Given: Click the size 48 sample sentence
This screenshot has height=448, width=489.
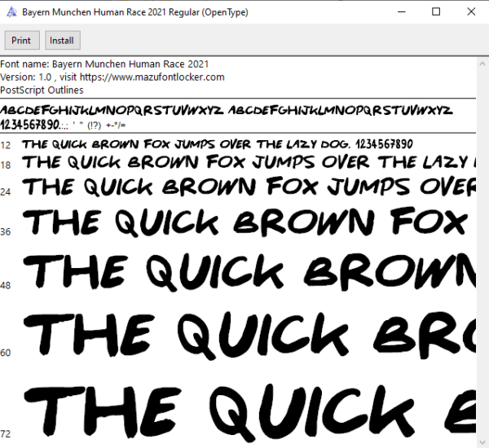Looking at the screenshot, I should (249, 271).
